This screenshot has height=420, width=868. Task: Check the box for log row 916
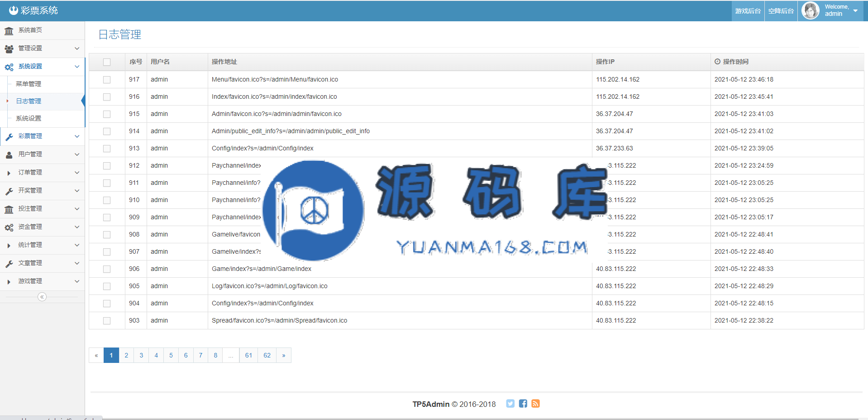point(107,97)
